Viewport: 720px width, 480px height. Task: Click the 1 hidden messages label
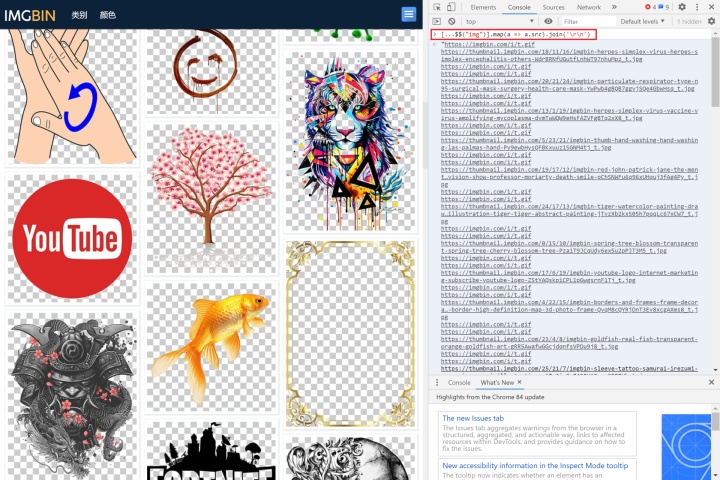[x=689, y=21]
